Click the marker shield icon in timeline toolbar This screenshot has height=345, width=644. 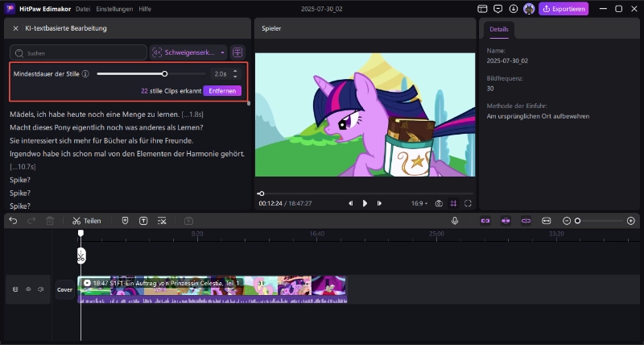126,221
